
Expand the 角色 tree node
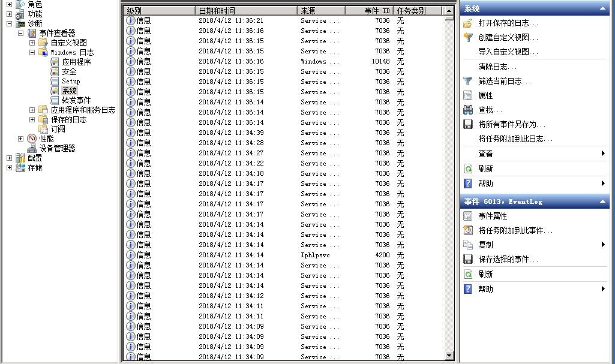9,4
